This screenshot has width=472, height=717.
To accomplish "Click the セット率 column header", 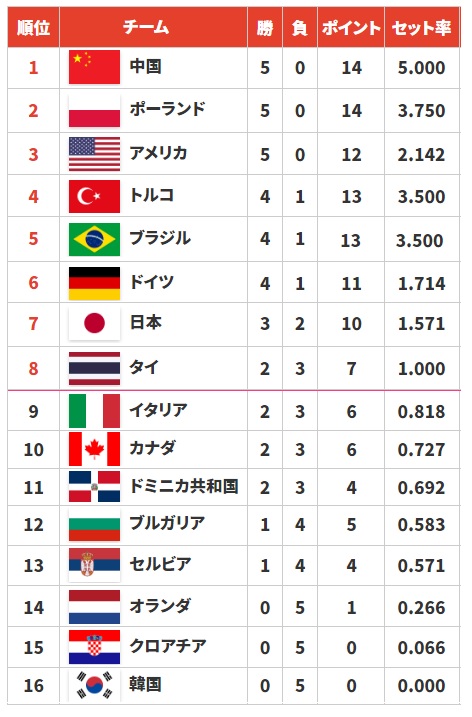I will point(422,27).
